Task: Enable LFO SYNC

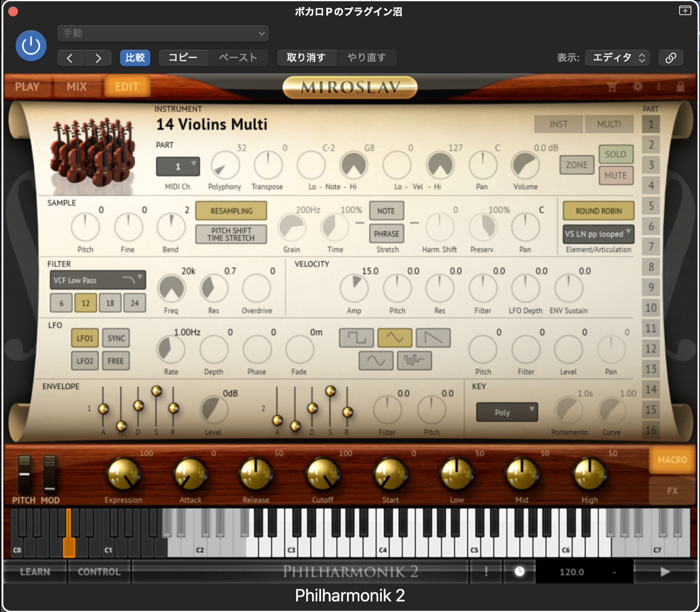Action: point(116,338)
